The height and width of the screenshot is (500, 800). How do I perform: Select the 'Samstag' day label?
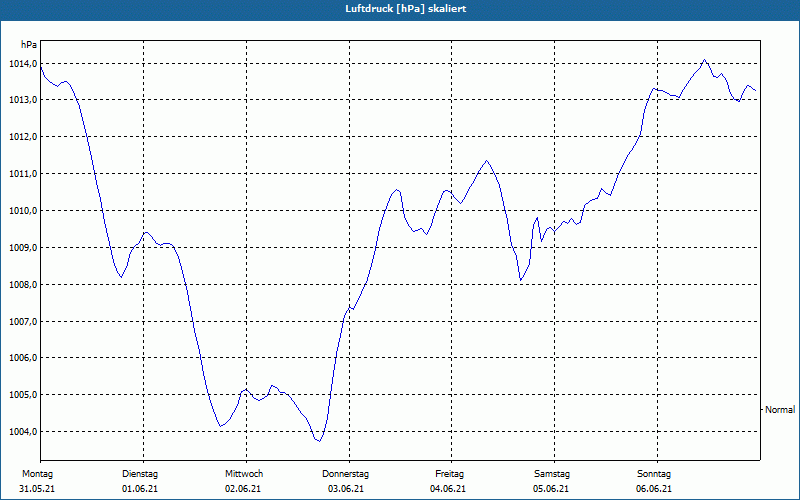point(552,474)
